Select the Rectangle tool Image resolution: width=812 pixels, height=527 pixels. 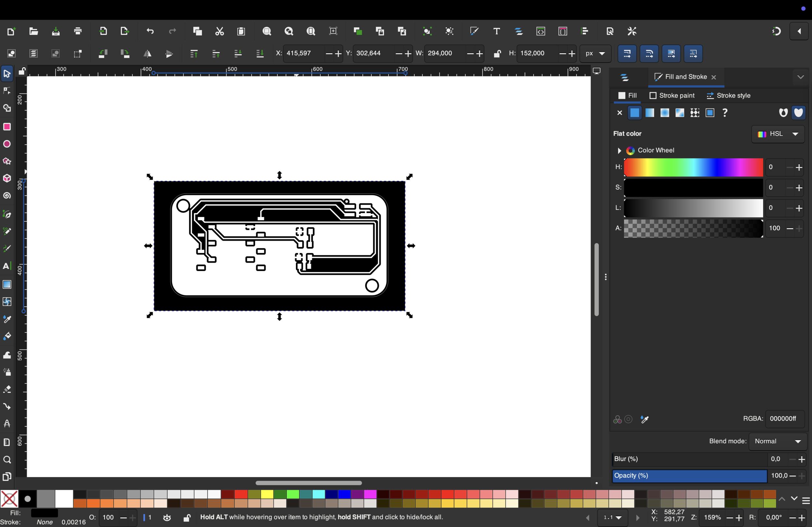(7, 127)
